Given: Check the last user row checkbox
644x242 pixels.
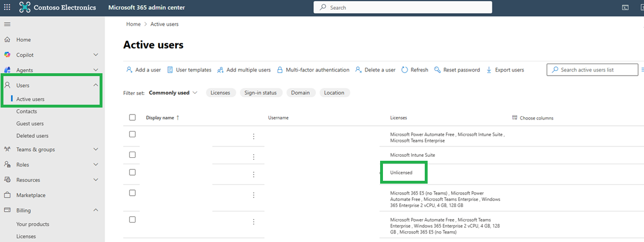Looking at the screenshot, I should click(x=132, y=220).
